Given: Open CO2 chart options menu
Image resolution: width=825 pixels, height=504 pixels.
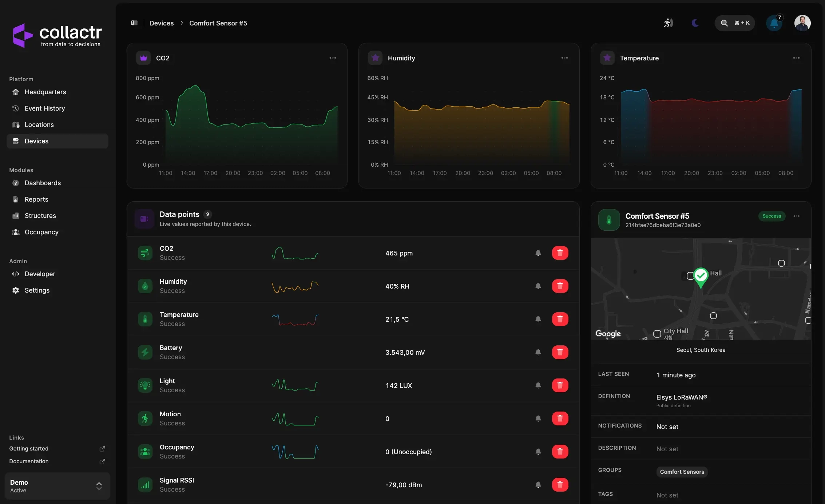Looking at the screenshot, I should [333, 58].
